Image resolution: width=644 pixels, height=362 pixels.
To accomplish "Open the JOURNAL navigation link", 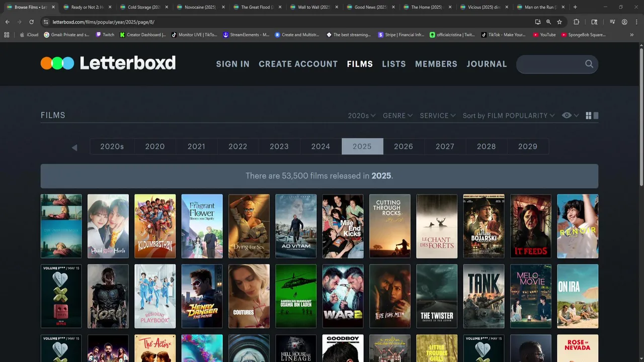I will pyautogui.click(x=487, y=64).
